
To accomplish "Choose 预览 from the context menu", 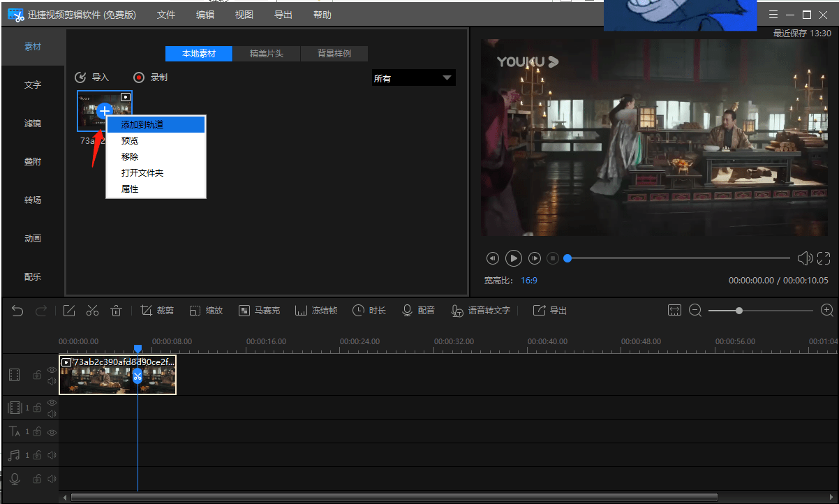I will click(156, 140).
